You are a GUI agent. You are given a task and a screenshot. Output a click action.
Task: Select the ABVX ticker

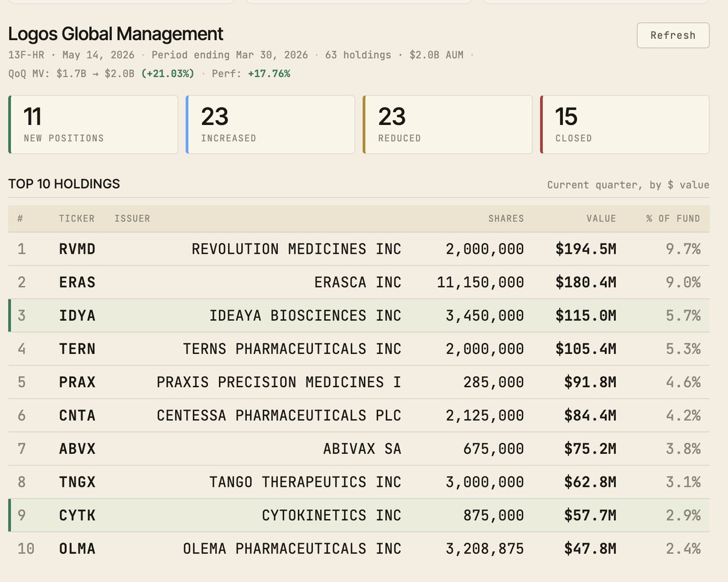tap(77, 449)
